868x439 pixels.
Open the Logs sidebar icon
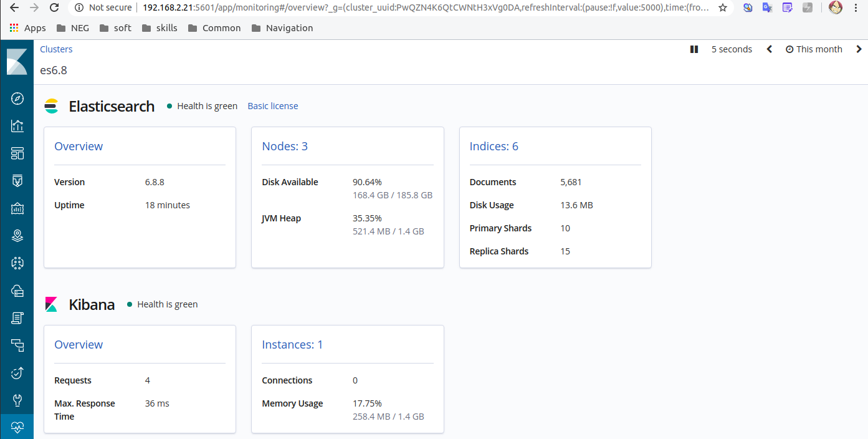tap(17, 318)
